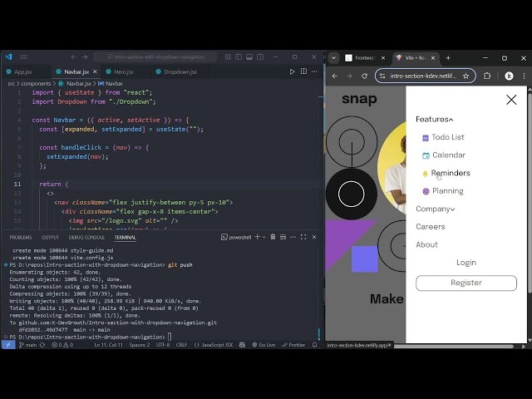Click the Chrome address bar URL
The image size is (532, 399).
tap(423, 76)
